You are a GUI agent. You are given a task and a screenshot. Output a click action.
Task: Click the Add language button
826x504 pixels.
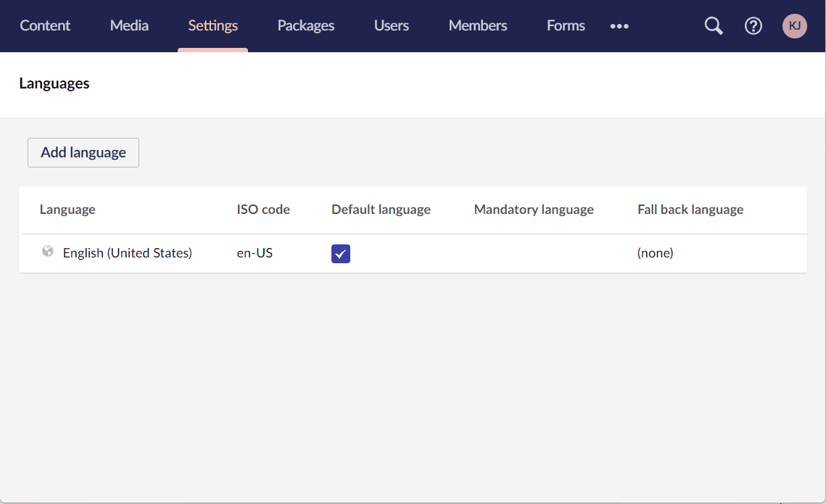pyautogui.click(x=83, y=152)
